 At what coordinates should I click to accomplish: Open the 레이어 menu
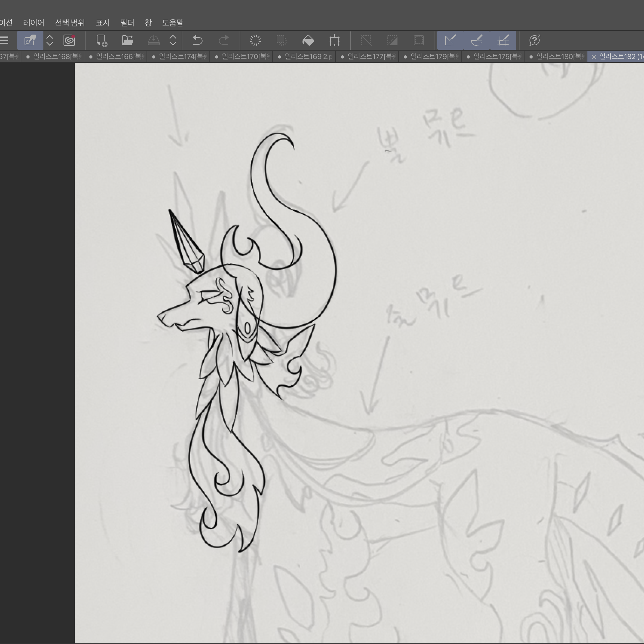34,23
